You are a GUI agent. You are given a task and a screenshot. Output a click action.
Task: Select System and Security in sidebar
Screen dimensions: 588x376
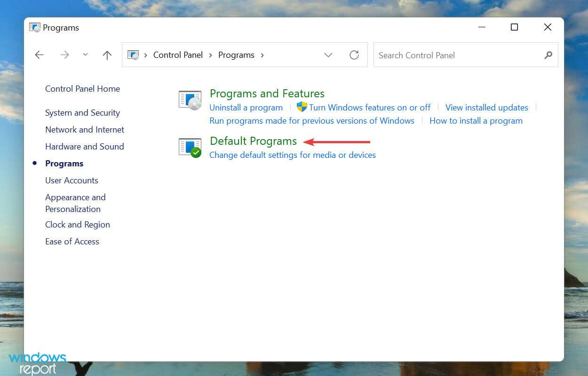point(82,113)
